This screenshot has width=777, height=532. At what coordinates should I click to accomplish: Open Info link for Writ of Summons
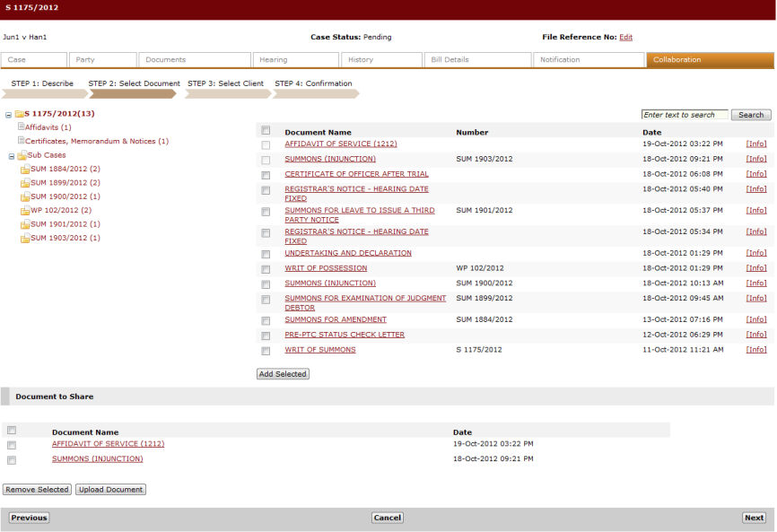click(755, 350)
